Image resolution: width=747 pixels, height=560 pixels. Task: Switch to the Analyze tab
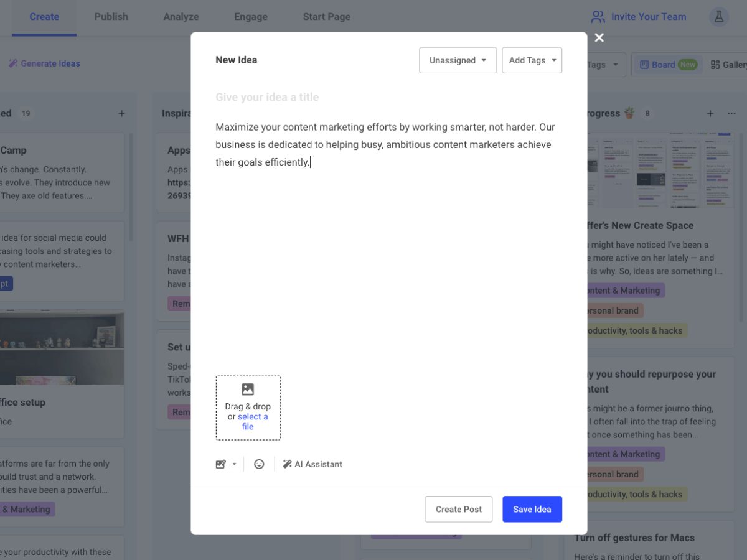click(x=181, y=17)
